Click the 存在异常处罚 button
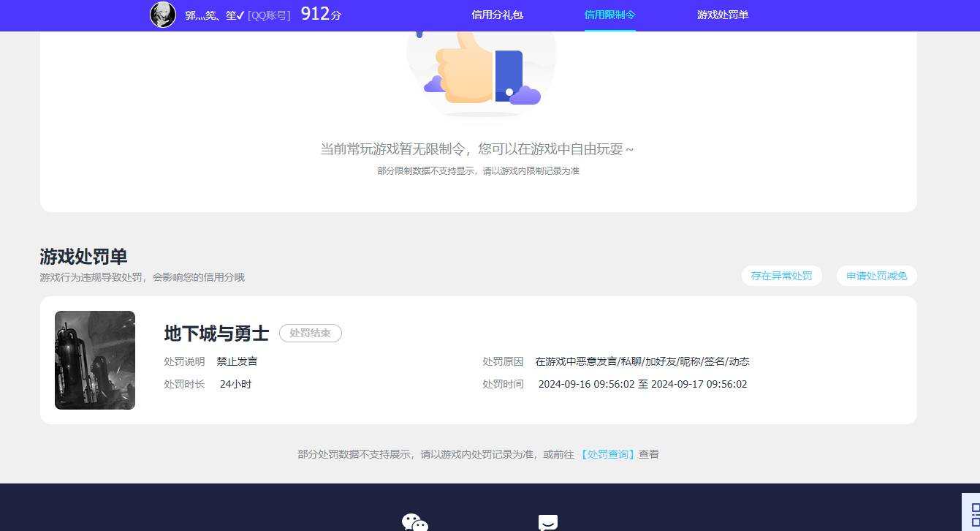 781,276
